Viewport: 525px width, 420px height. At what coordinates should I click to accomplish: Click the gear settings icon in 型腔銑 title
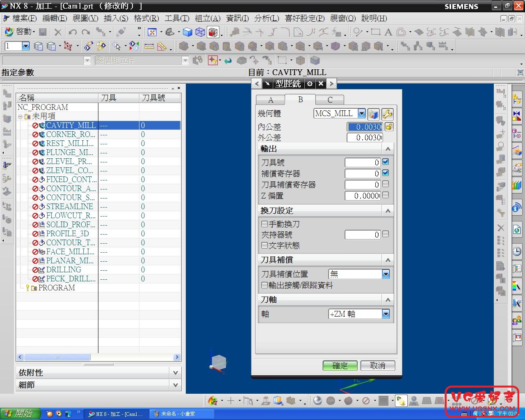tap(310, 84)
